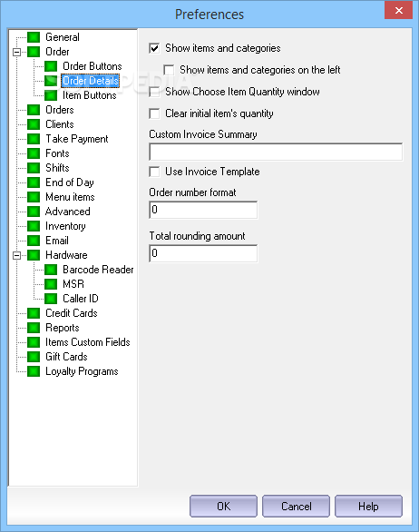
Task: Enable Show Choose Item Quantity window checkbox
Action: click(154, 92)
